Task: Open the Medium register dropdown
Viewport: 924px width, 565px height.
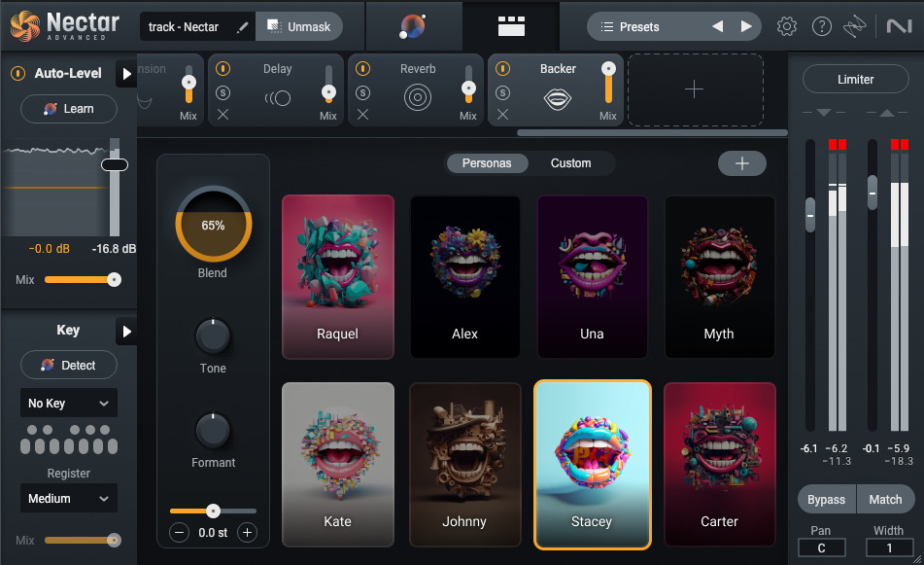Action: click(68, 499)
